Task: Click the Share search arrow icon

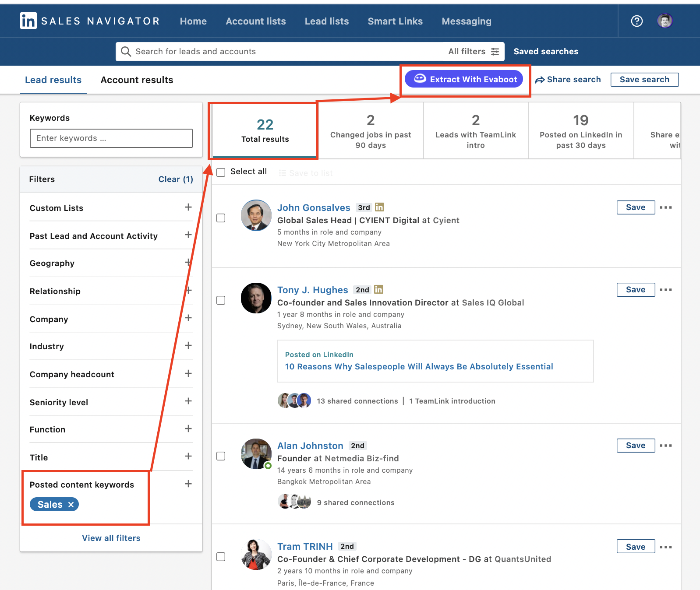Action: click(540, 80)
